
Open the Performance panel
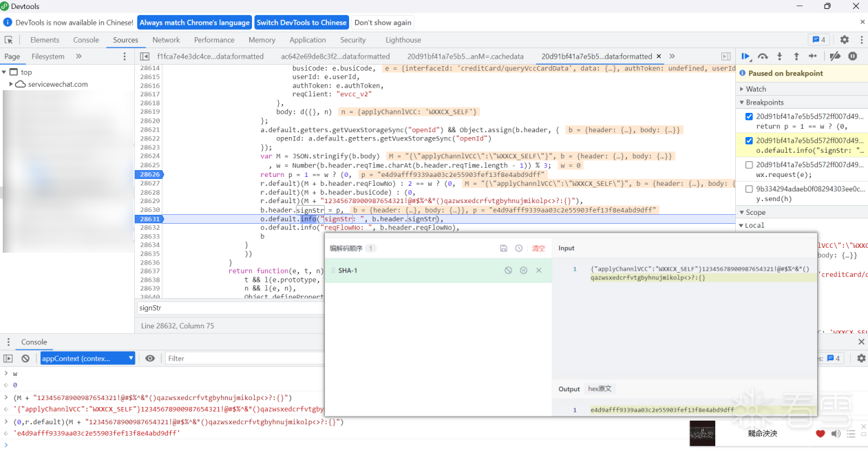[x=214, y=40]
